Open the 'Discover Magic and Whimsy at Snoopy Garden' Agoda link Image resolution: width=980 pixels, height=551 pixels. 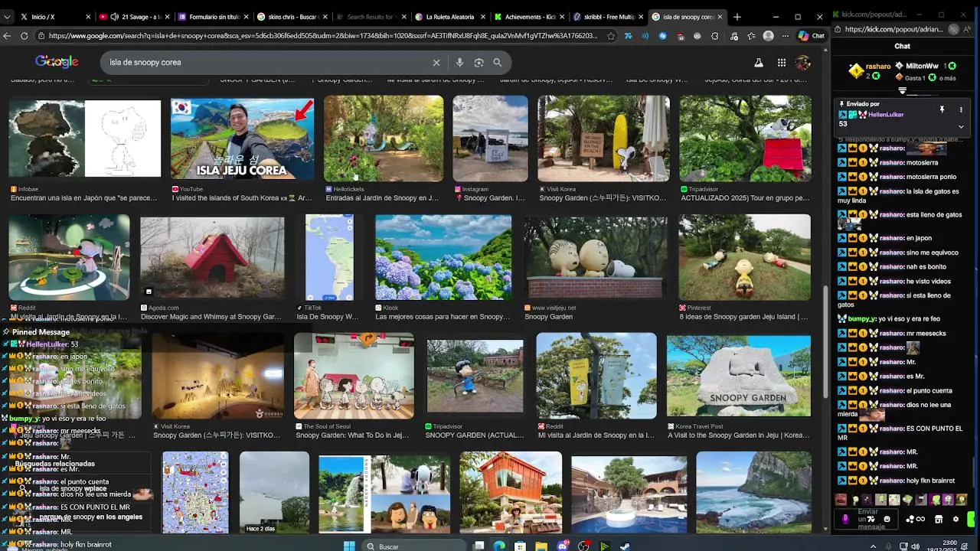211,317
